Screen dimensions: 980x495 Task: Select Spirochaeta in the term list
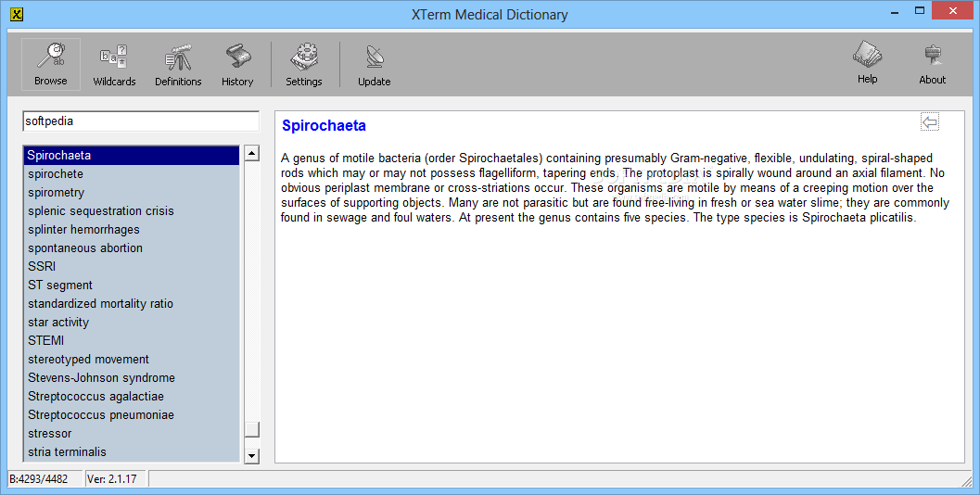(132, 155)
